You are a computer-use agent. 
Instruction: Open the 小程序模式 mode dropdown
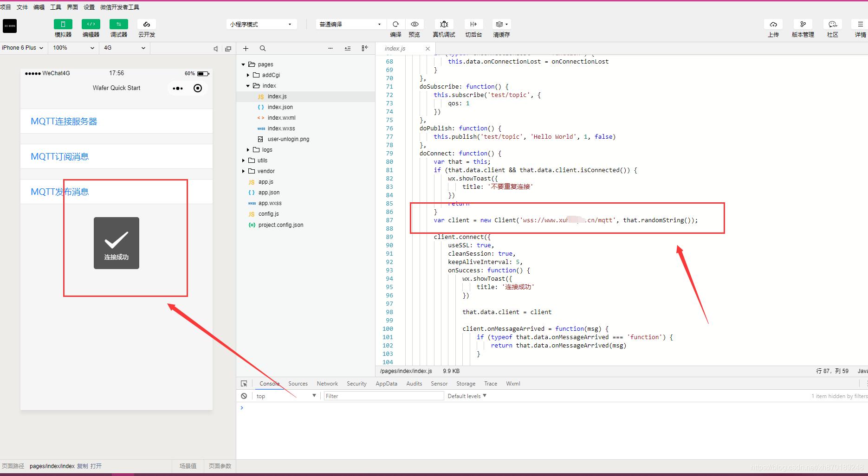click(261, 24)
